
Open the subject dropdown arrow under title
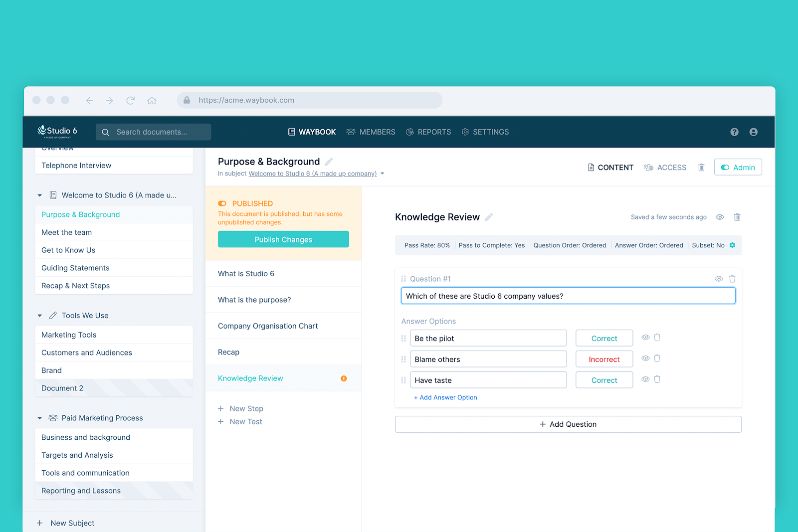pyautogui.click(x=383, y=174)
